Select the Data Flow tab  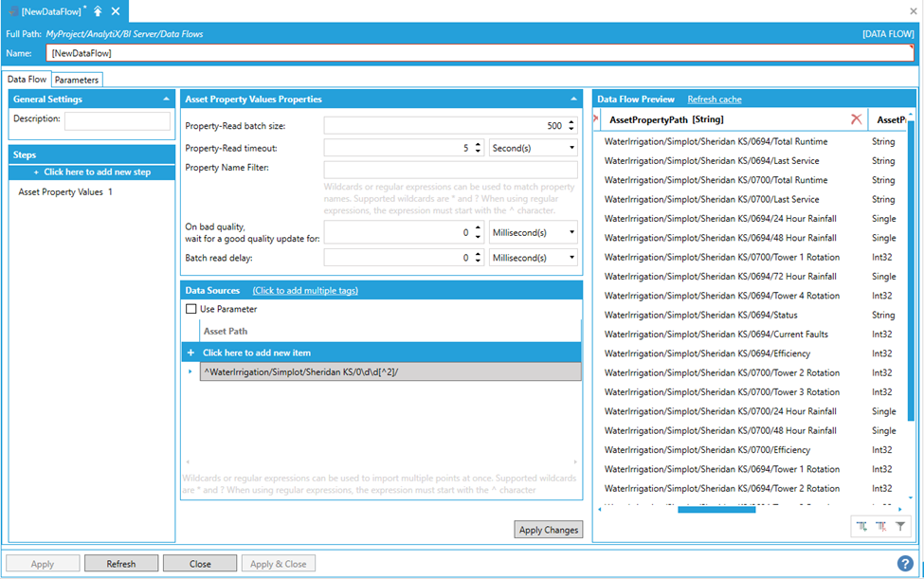pyautogui.click(x=27, y=81)
